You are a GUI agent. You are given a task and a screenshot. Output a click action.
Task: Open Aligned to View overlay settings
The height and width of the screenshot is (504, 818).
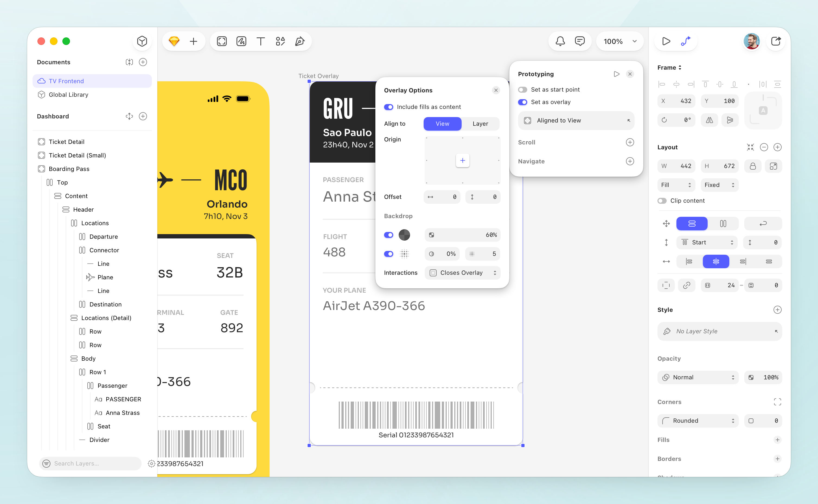coord(576,121)
